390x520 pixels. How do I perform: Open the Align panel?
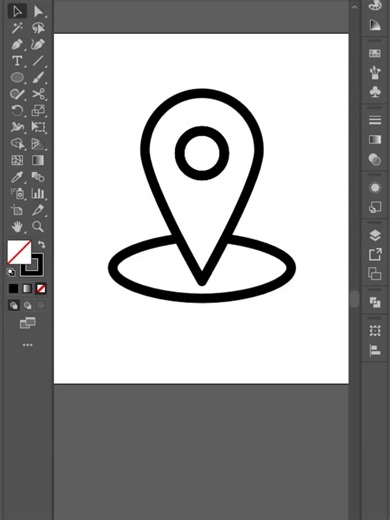(x=375, y=350)
